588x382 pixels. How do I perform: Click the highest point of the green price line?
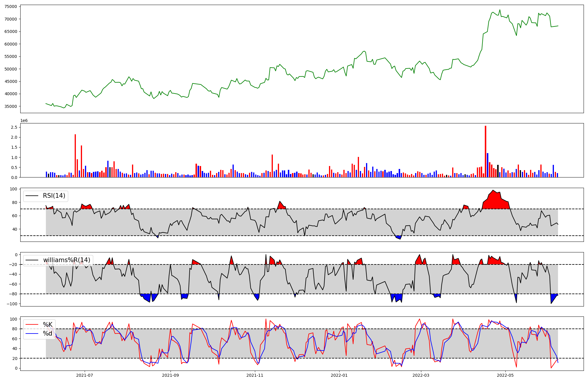pos(500,10)
